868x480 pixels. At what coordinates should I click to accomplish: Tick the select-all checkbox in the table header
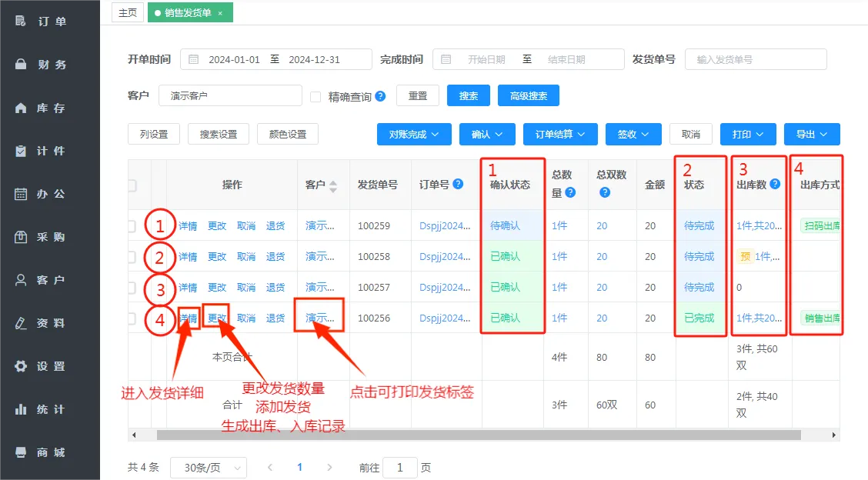pyautogui.click(x=132, y=185)
